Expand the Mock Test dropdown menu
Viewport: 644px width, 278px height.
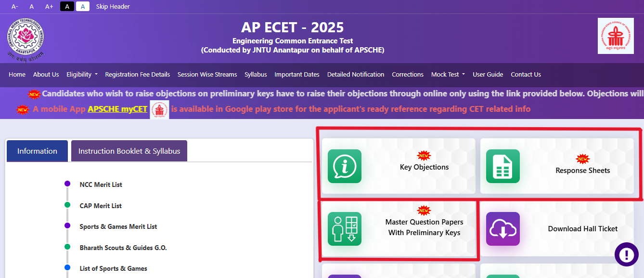448,75
